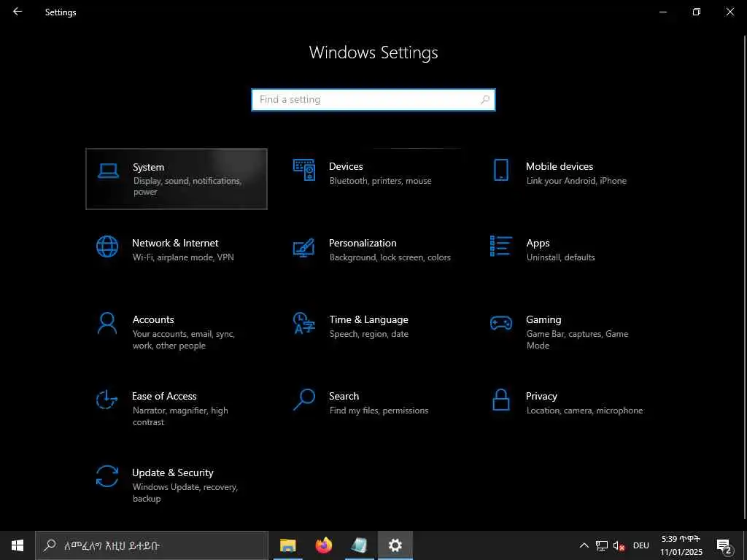747x560 pixels.
Task: Click "Windows Update, recovery, backup" text
Action: [185, 493]
